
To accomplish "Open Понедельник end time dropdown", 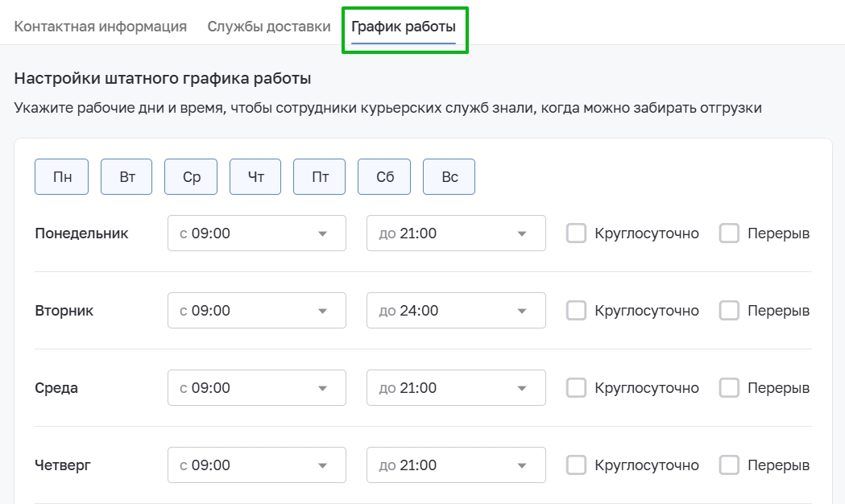I will coord(456,233).
